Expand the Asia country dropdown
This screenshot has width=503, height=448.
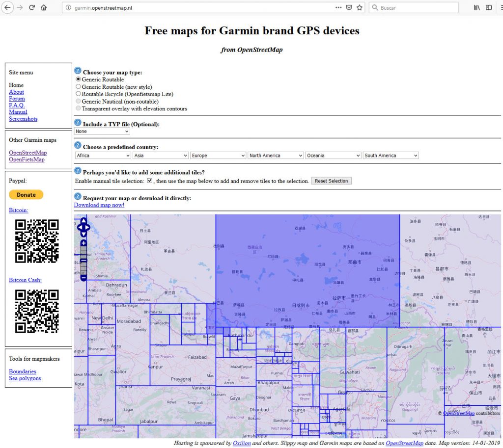tap(161, 156)
